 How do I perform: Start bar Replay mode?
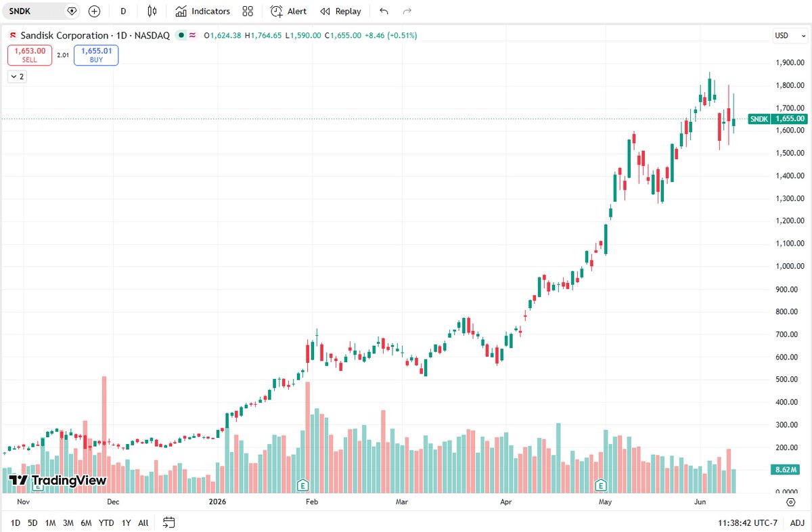pyautogui.click(x=340, y=11)
